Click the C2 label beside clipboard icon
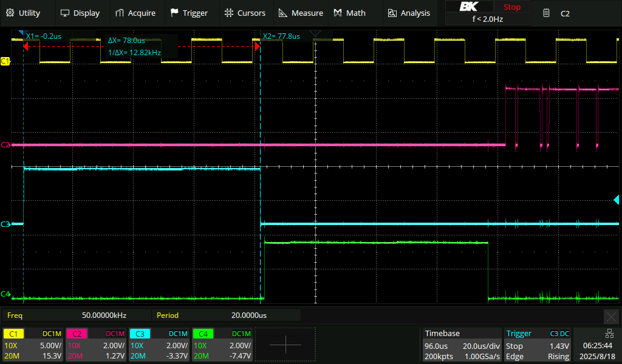 point(565,13)
